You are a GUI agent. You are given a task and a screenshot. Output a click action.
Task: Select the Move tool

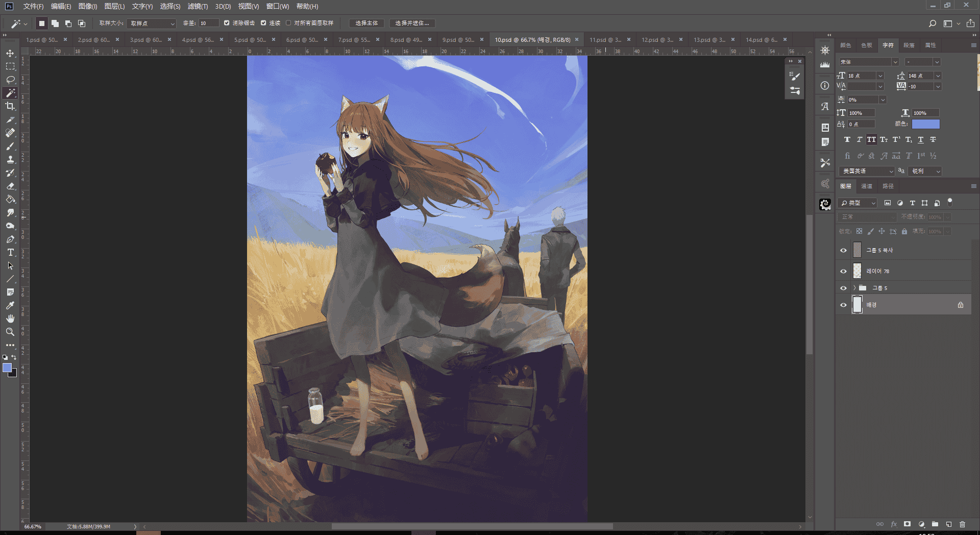pos(10,53)
